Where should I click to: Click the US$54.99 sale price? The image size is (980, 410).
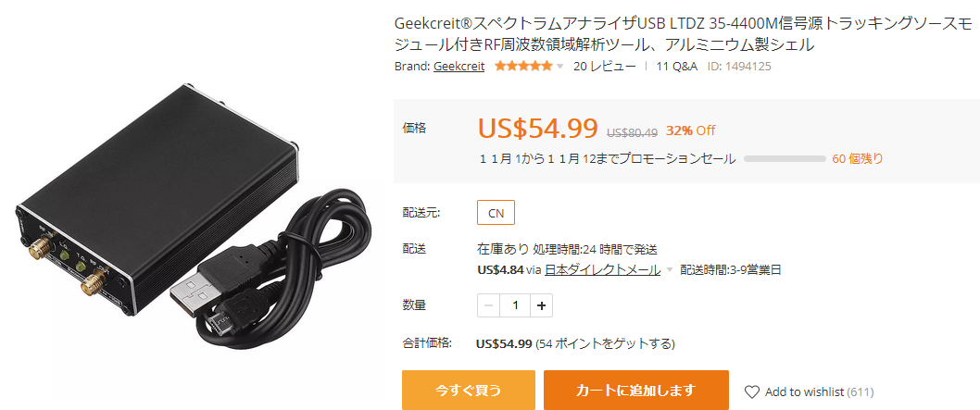coord(538,128)
